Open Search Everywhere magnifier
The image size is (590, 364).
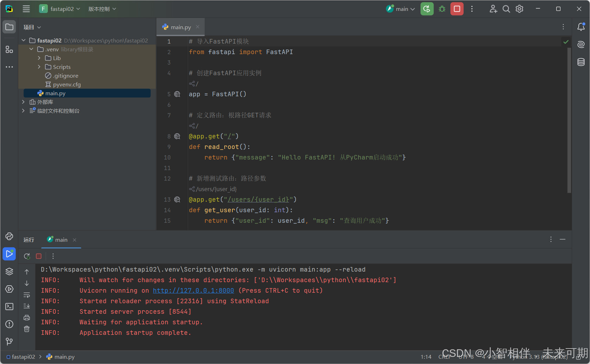click(x=506, y=9)
